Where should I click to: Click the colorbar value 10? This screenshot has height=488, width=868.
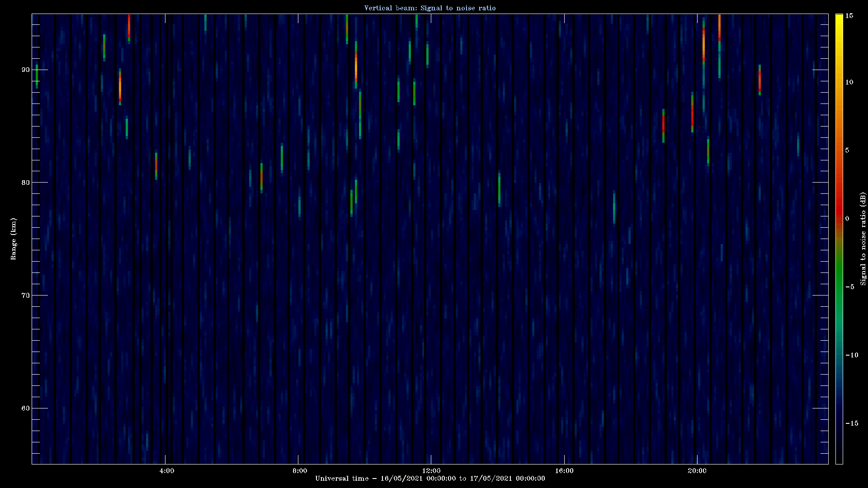click(849, 82)
